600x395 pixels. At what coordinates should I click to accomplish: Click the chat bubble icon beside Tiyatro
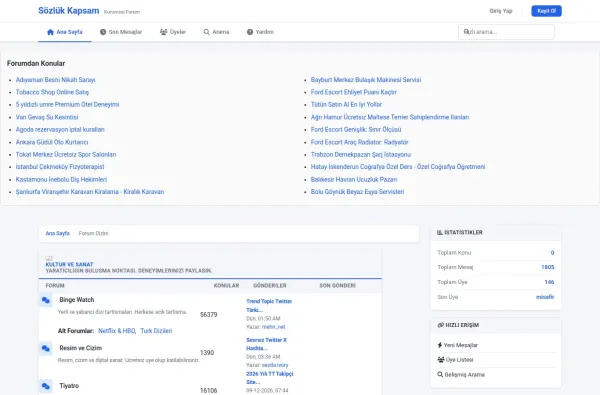tap(46, 386)
